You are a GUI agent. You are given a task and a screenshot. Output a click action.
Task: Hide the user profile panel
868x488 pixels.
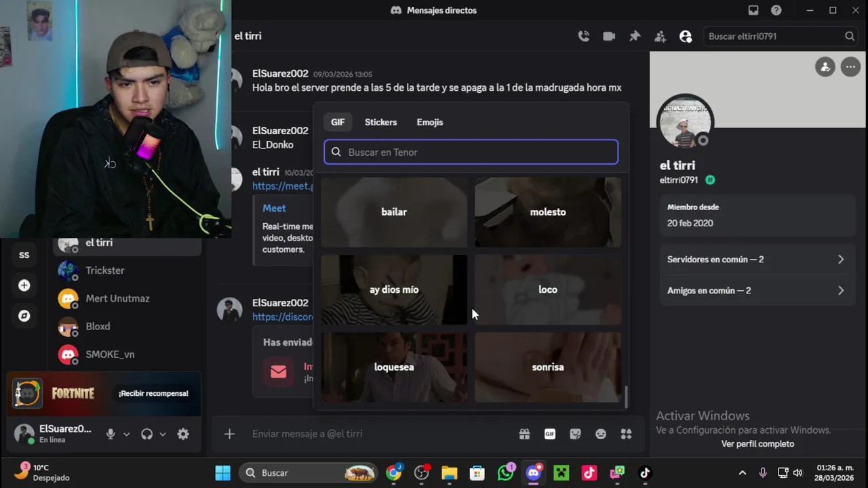[686, 37]
